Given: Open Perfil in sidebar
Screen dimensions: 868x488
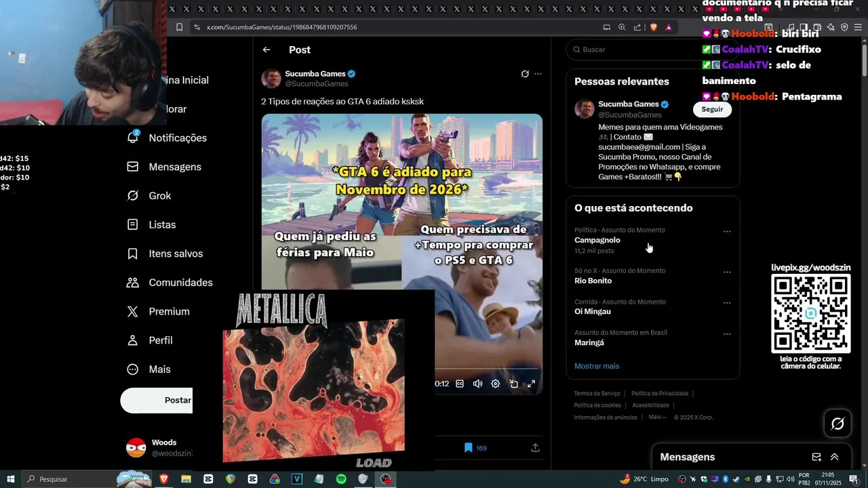Looking at the screenshot, I should point(150,340).
